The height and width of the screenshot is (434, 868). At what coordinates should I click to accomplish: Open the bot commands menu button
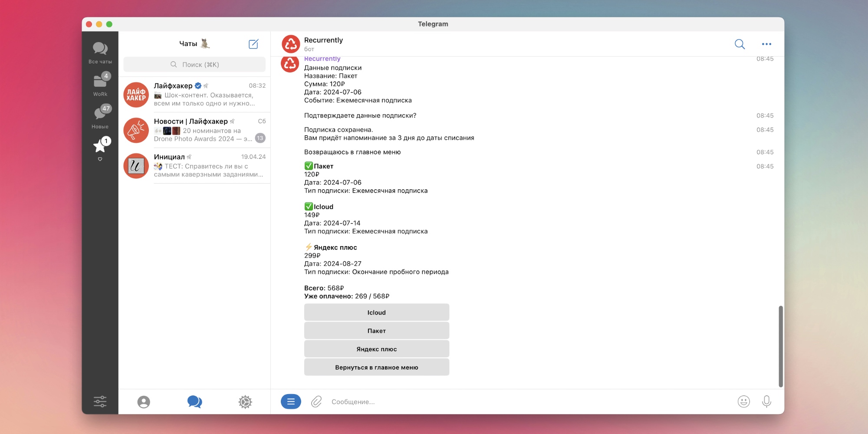(x=291, y=402)
